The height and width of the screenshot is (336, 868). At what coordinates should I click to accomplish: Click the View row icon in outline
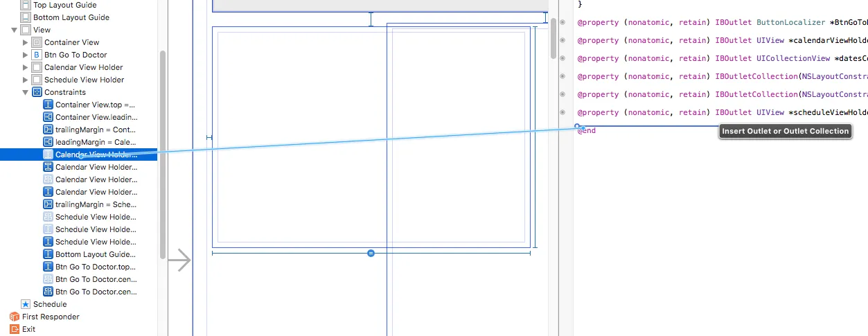pyautogui.click(x=26, y=30)
